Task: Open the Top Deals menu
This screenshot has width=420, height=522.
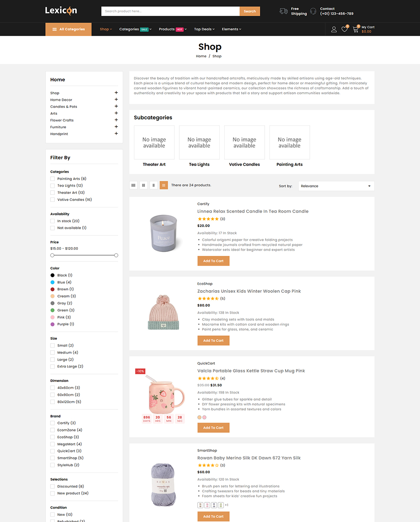Action: coord(204,29)
